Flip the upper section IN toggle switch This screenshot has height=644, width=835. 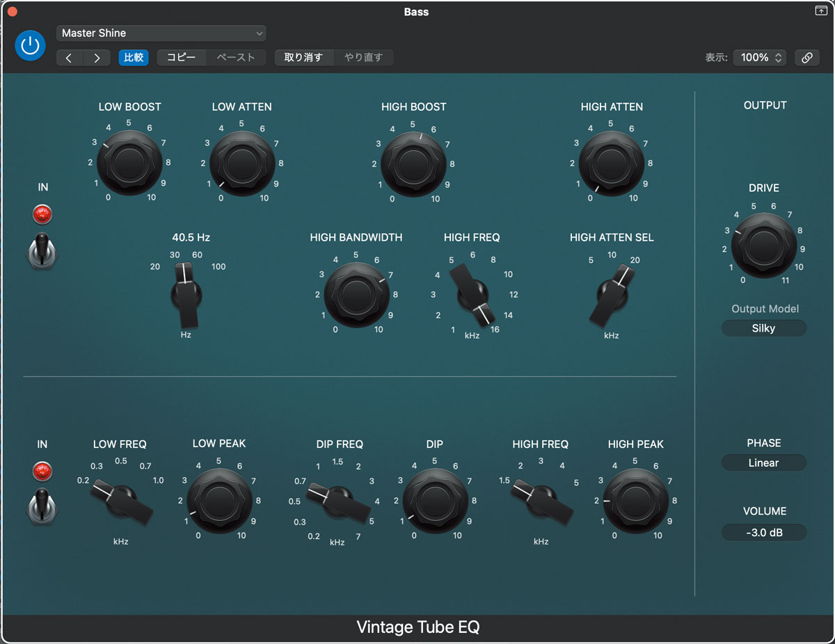[42, 251]
